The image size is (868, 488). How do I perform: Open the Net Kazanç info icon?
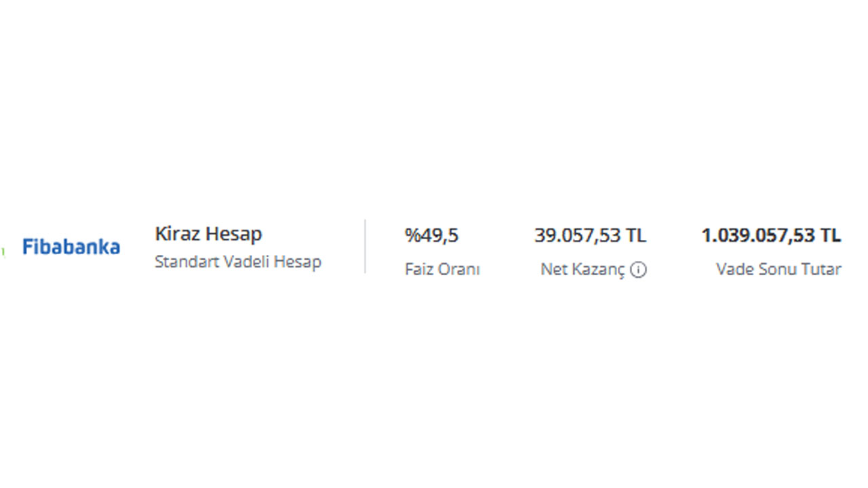point(638,270)
